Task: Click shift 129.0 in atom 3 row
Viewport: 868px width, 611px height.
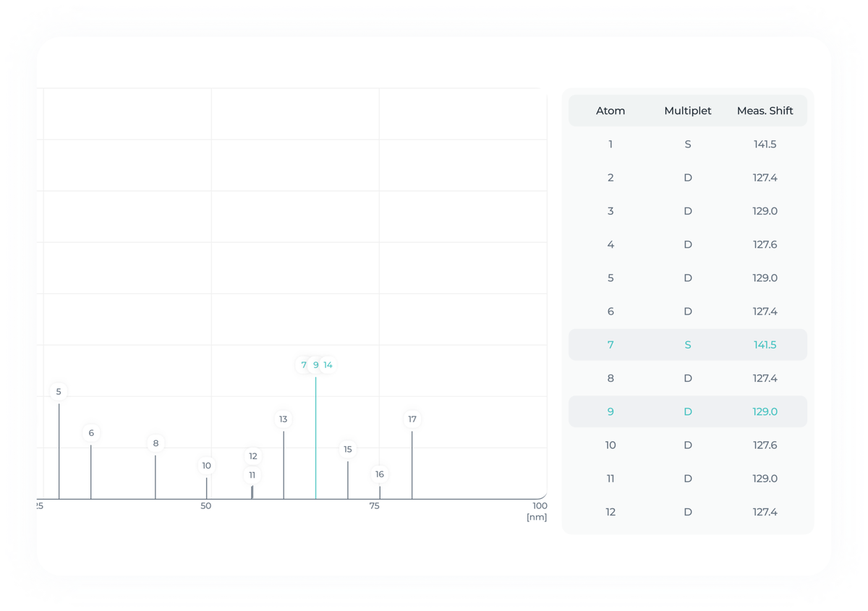Action: [x=765, y=211]
